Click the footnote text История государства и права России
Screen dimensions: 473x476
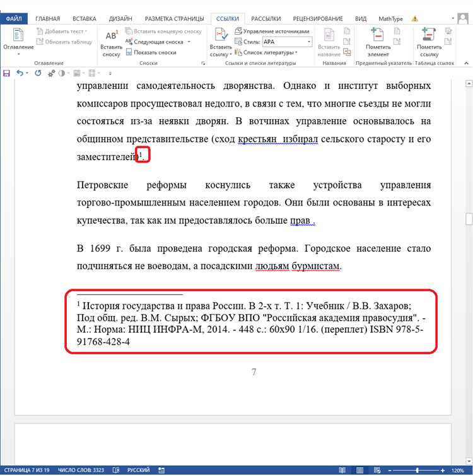point(163,306)
